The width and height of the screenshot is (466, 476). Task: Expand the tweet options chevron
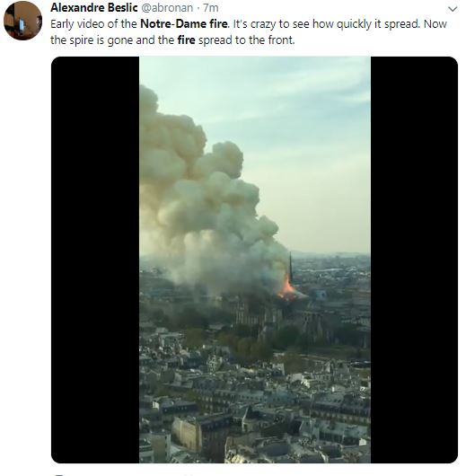pos(453,9)
